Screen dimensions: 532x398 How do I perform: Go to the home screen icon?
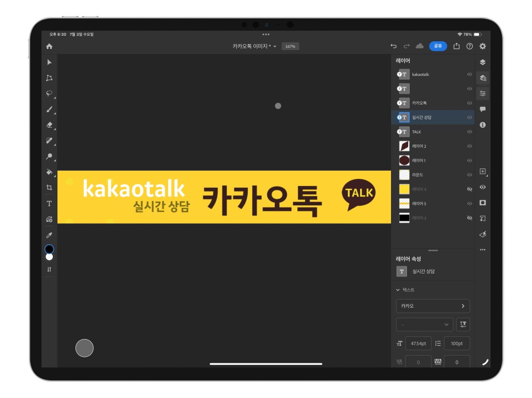point(49,46)
